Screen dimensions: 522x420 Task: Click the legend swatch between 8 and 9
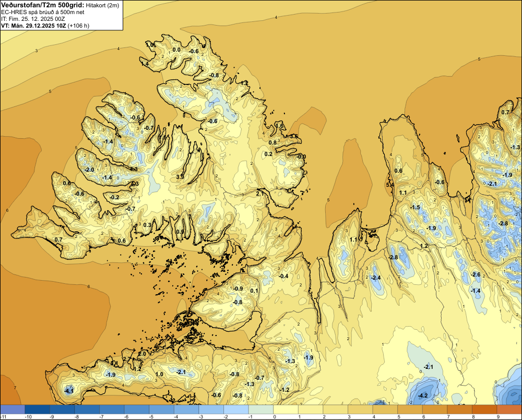click(485, 409)
